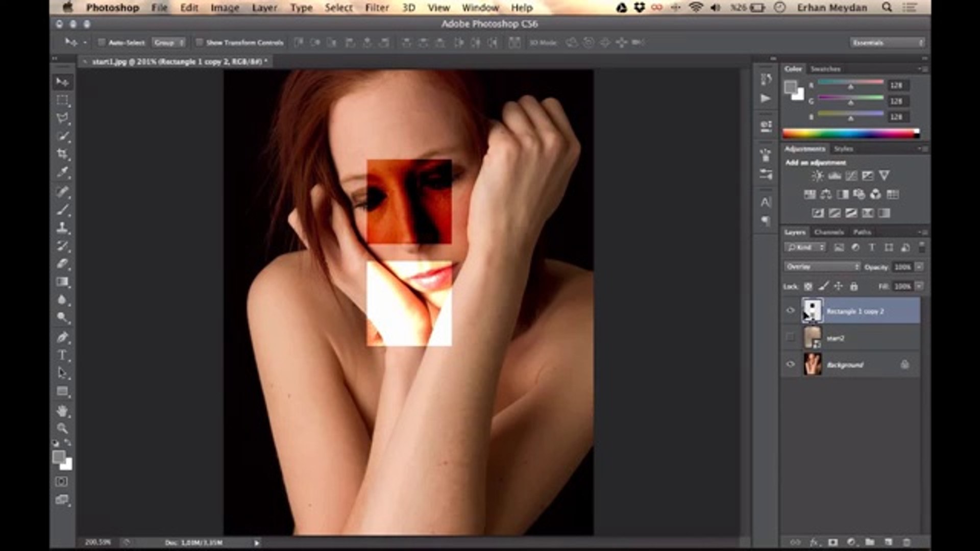Show the hidden start2 layer
Image resolution: width=980 pixels, height=551 pixels.
(791, 337)
